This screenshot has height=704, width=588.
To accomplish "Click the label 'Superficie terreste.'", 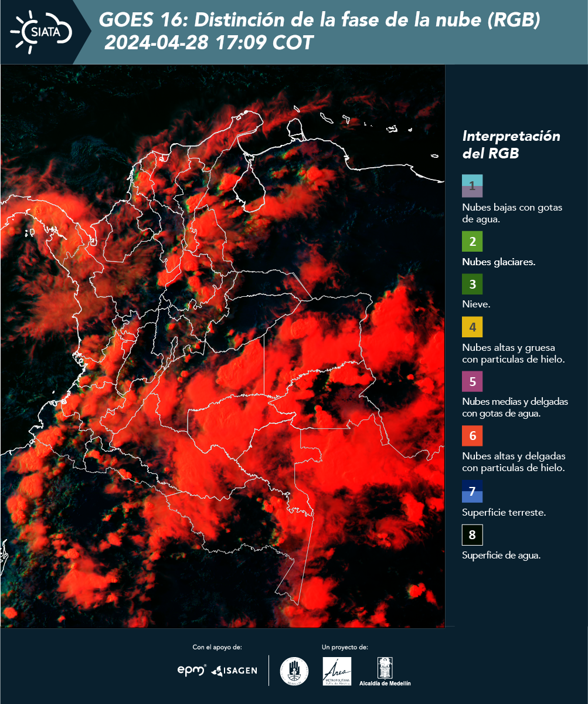I will pyautogui.click(x=504, y=513).
